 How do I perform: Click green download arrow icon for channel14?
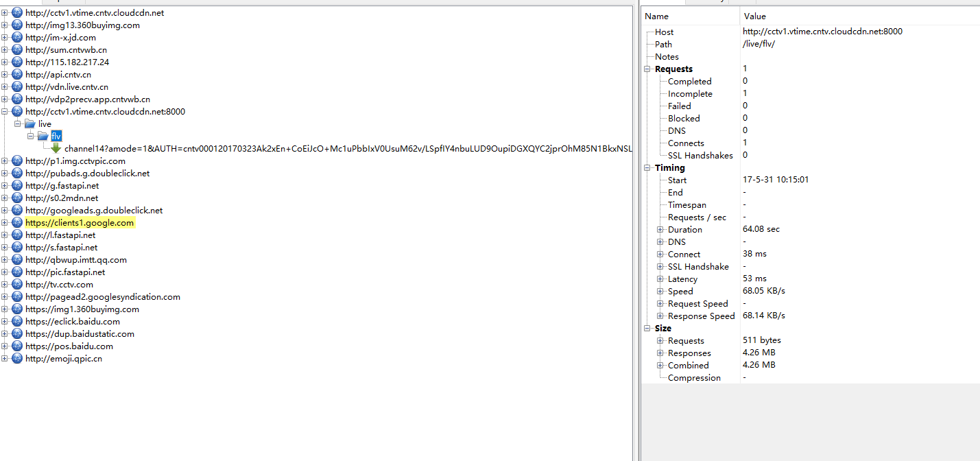(56, 149)
